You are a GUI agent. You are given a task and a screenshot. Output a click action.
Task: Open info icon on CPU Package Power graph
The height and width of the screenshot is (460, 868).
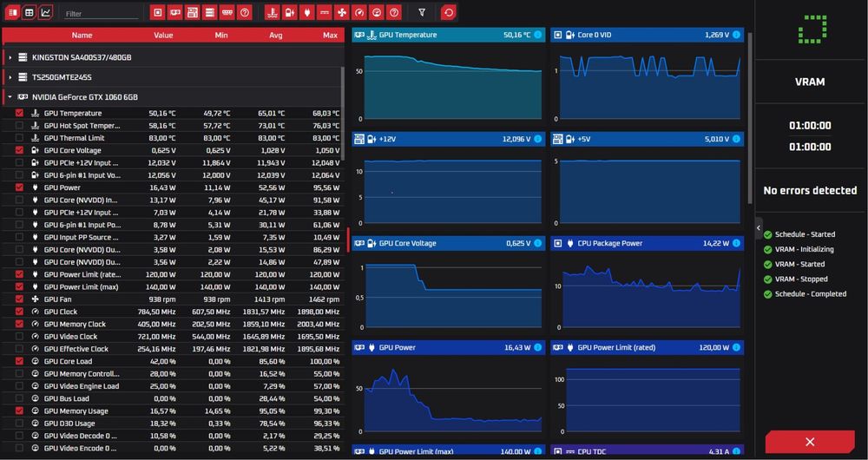736,243
